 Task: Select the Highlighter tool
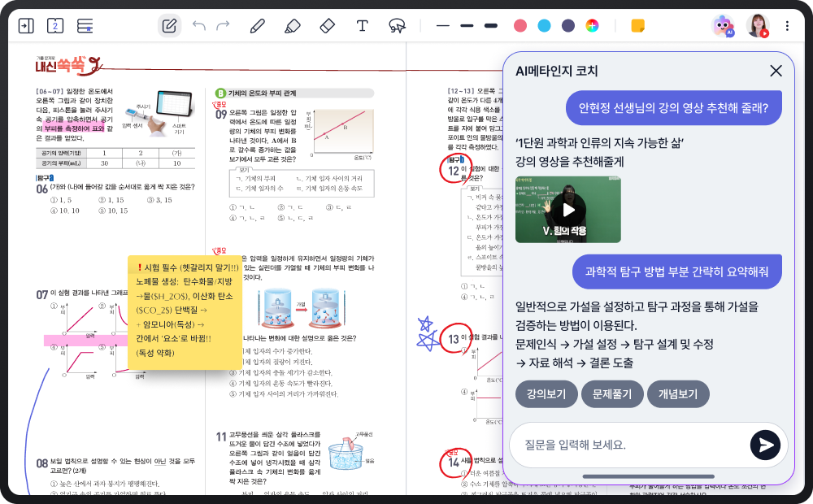point(293,25)
